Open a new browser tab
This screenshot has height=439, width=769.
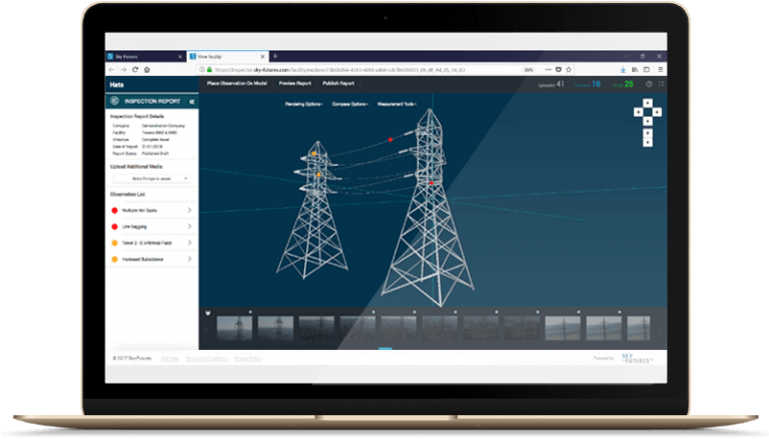[275, 56]
